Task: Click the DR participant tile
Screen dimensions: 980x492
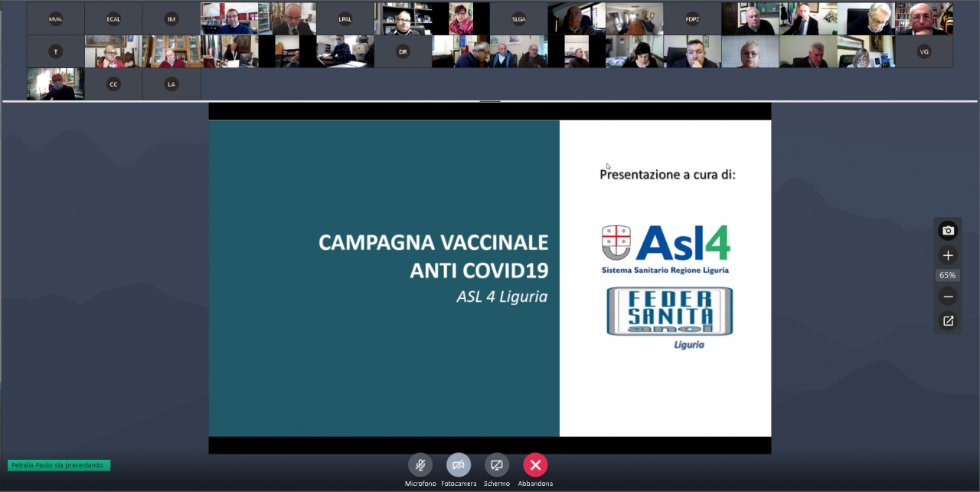Action: tap(403, 51)
